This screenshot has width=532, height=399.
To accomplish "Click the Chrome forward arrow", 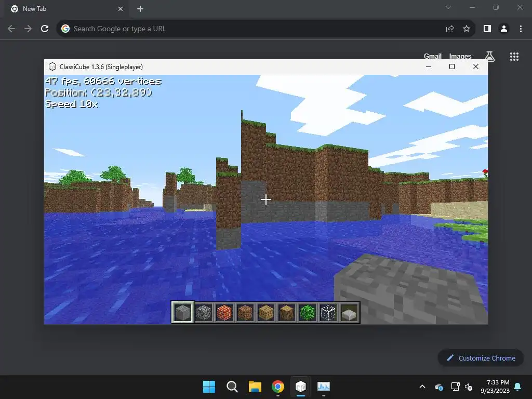I will click(28, 29).
